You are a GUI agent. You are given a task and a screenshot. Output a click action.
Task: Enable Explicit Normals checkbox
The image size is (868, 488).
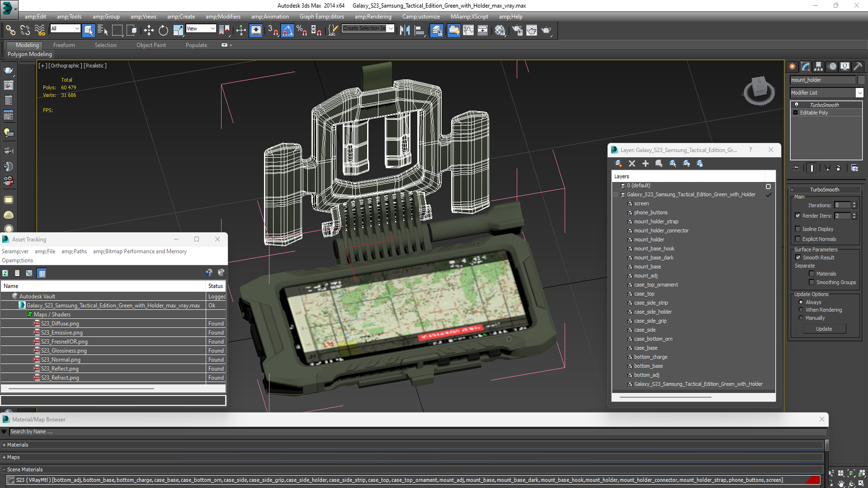point(798,239)
